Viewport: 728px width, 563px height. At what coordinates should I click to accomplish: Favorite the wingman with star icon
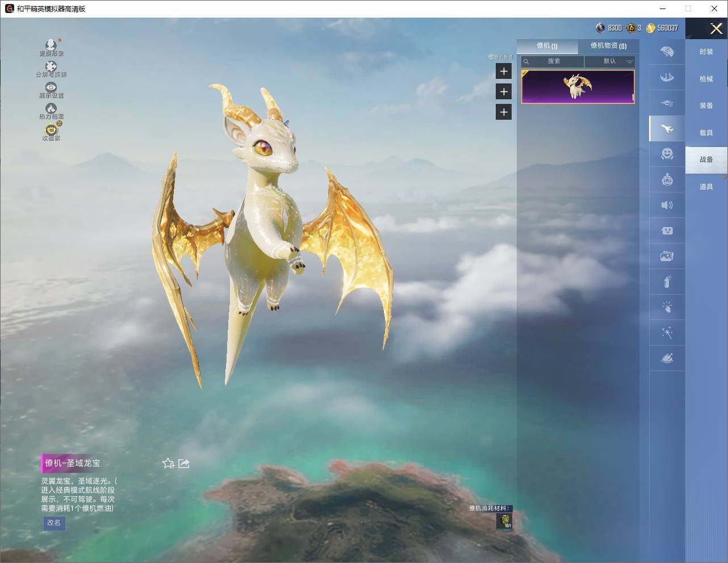(x=168, y=463)
